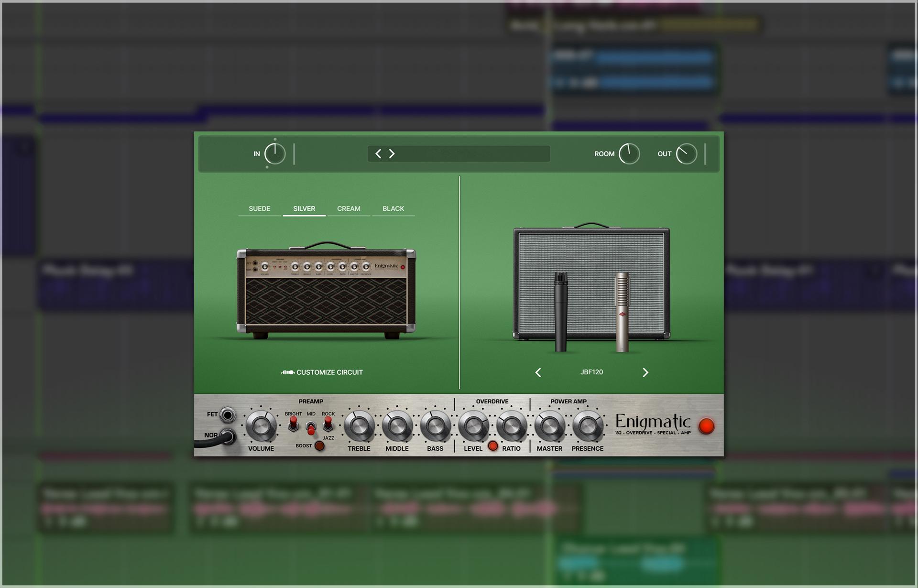Image resolution: width=918 pixels, height=588 pixels.
Task: Switch to the CREAM amp tab
Action: 349,209
